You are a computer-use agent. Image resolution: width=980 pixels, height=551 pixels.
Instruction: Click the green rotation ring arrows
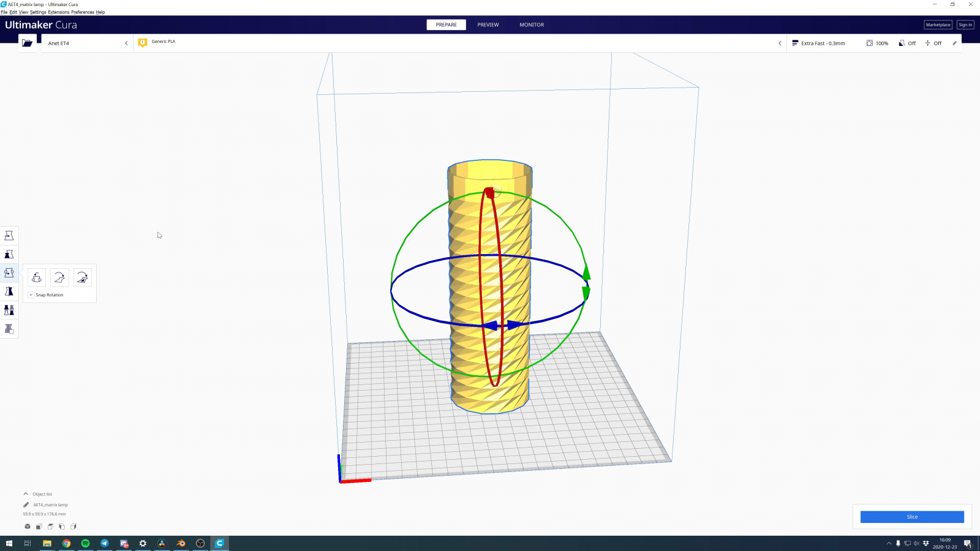pyautogui.click(x=586, y=282)
